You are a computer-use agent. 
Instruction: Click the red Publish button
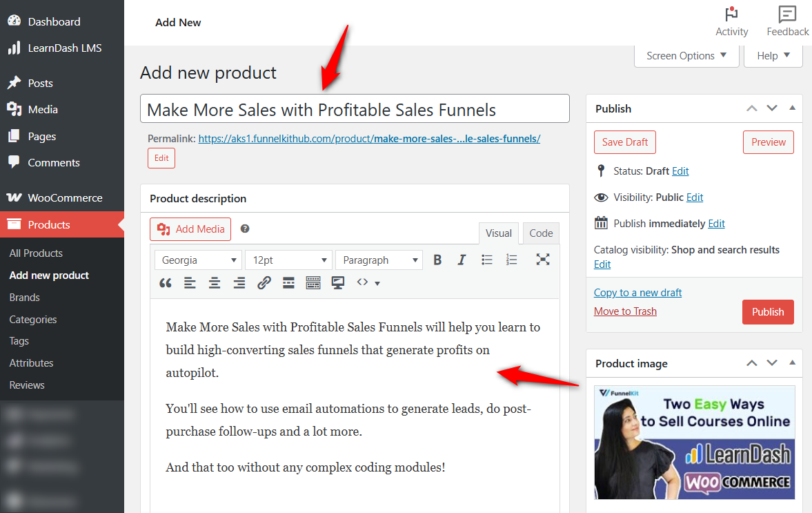[x=768, y=312]
